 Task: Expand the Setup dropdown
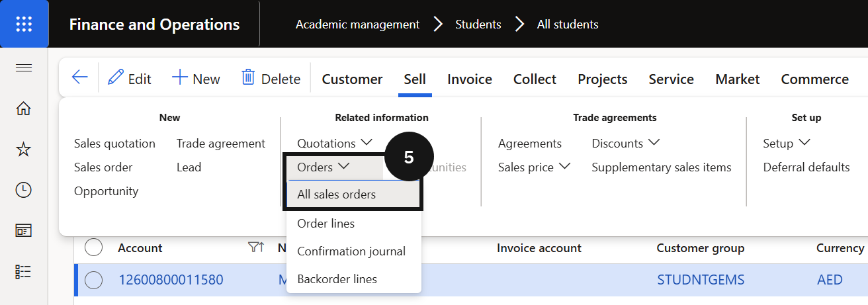(787, 144)
